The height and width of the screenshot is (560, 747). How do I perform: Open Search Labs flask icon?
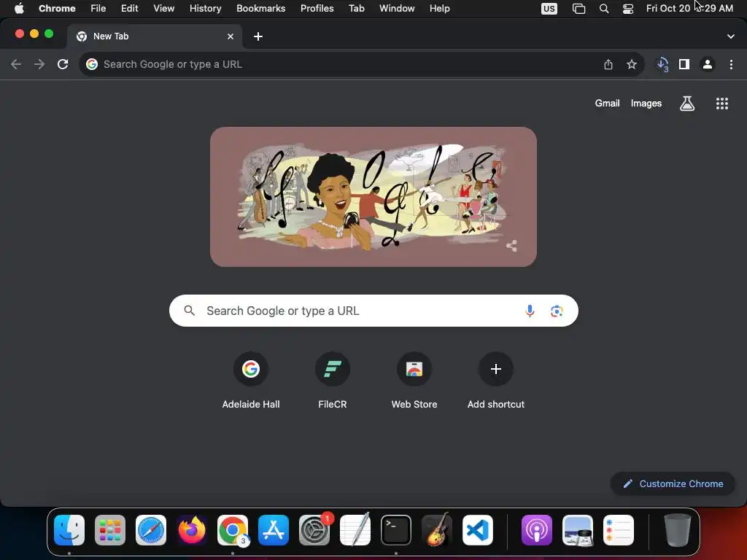(687, 104)
